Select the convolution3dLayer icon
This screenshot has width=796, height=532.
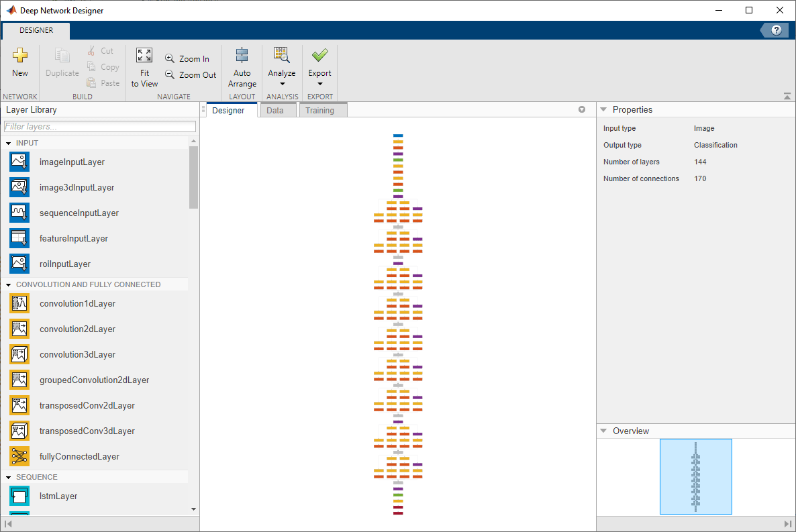click(x=19, y=354)
